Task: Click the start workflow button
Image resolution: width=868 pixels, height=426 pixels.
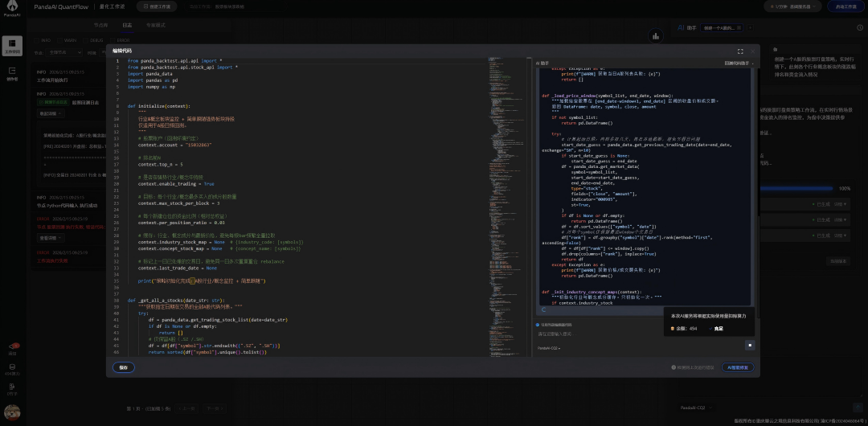Action: (845, 6)
